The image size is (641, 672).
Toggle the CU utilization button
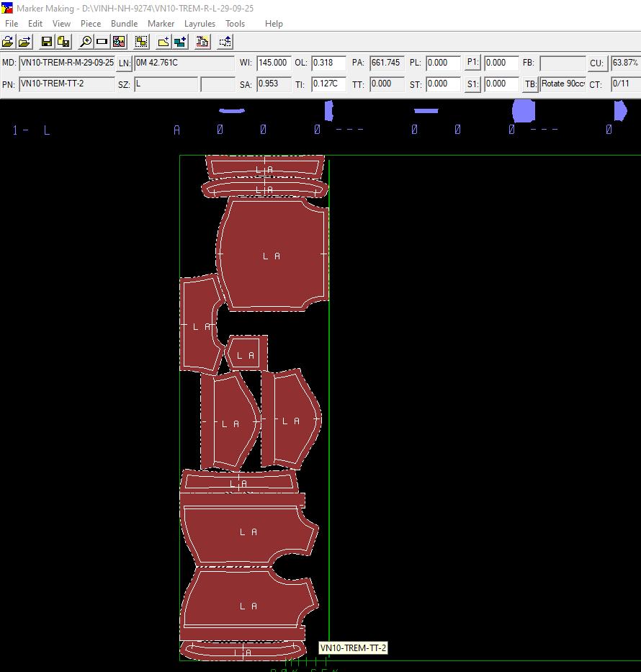tap(596, 63)
